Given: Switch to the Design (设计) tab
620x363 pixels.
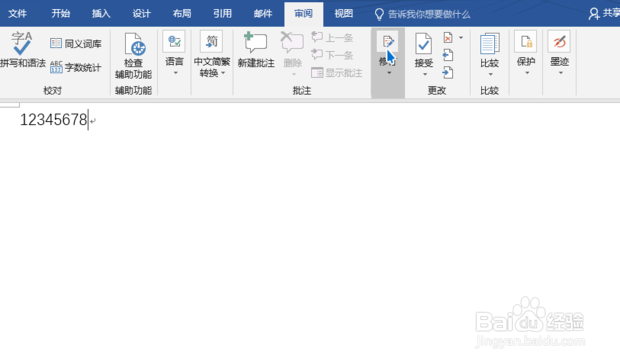Looking at the screenshot, I should [x=141, y=14].
